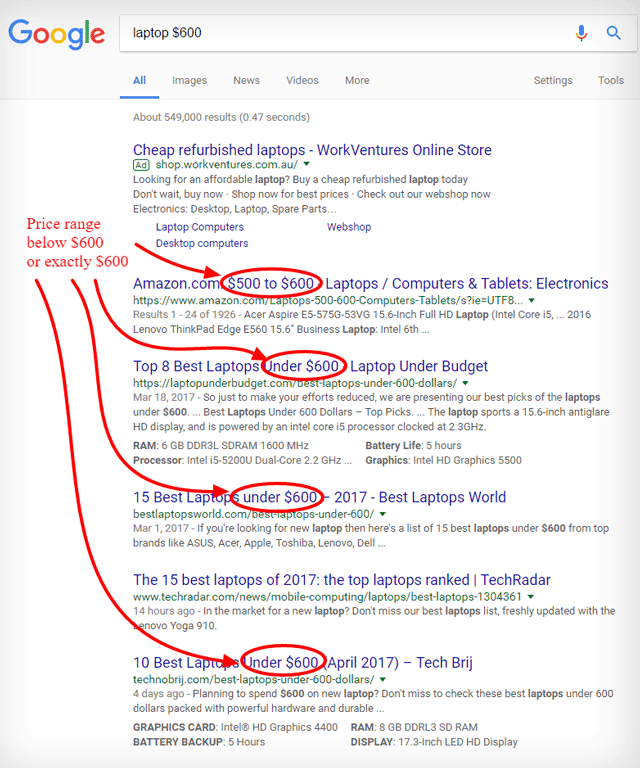Screen dimensions: 640x768
Task: Click the technobrij.com URL text
Action: [x=254, y=680]
